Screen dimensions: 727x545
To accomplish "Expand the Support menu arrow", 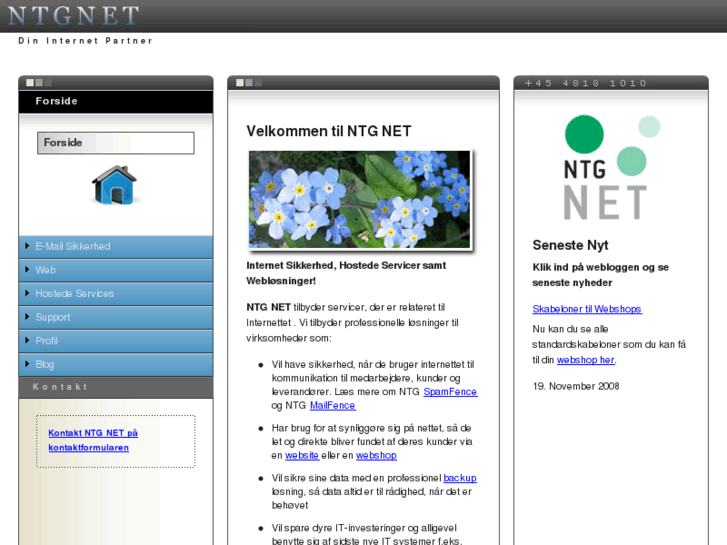I will pyautogui.click(x=27, y=317).
